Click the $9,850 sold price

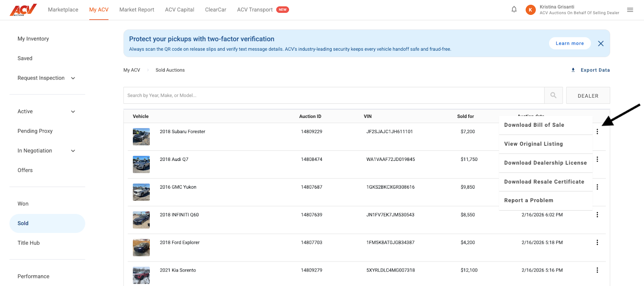468,187
